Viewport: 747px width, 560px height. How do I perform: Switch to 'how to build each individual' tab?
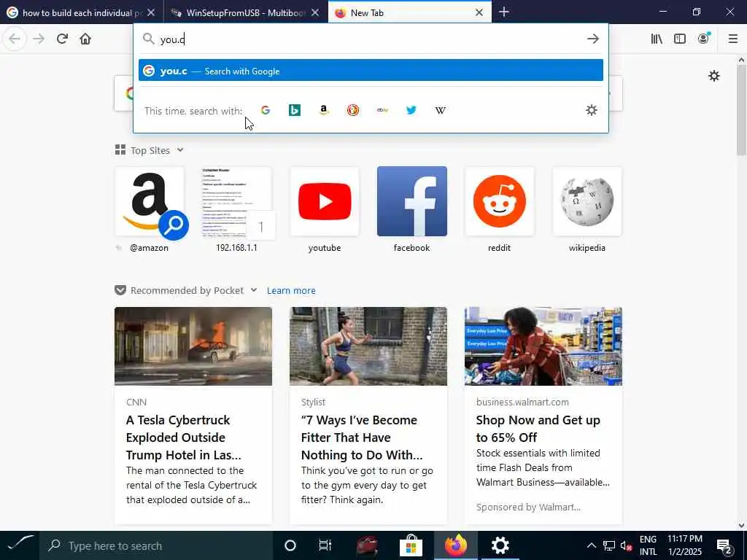pos(82,12)
